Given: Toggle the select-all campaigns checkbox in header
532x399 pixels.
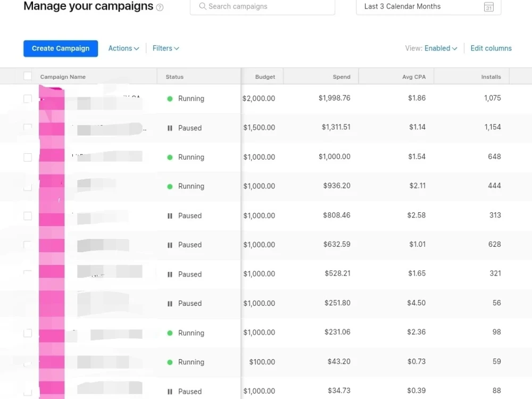Looking at the screenshot, I should point(28,76).
